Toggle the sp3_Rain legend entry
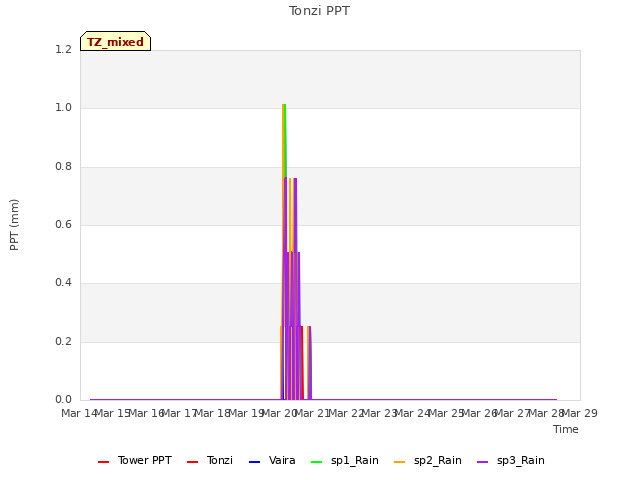The image size is (640, 480). (511, 461)
